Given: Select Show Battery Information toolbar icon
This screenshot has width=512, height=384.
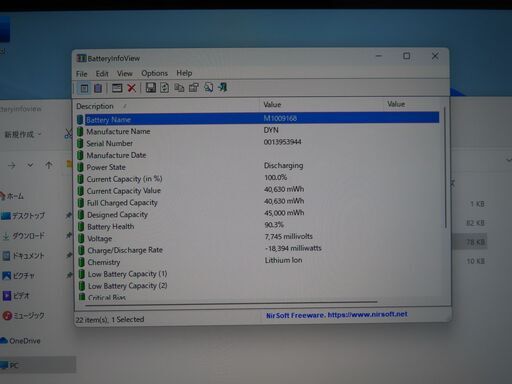Looking at the screenshot, I should pyautogui.click(x=84, y=88).
